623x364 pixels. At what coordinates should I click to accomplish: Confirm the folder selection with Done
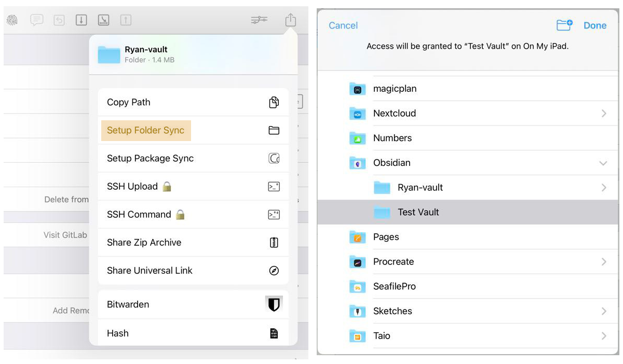click(595, 25)
